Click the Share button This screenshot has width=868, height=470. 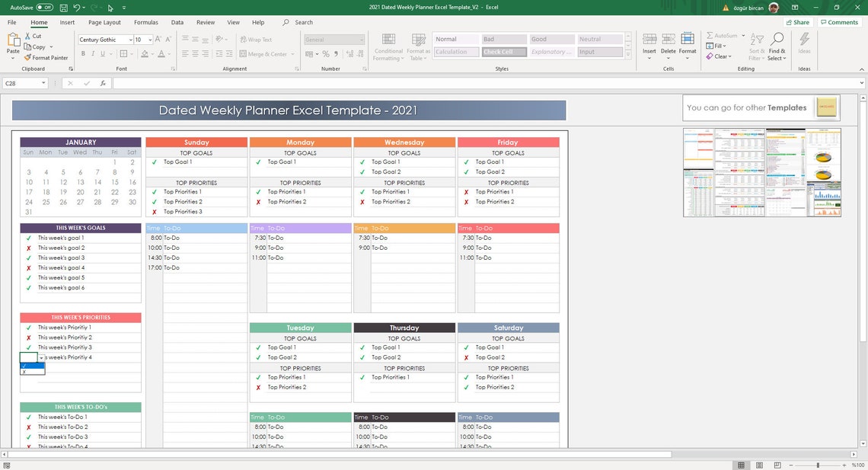coord(797,21)
